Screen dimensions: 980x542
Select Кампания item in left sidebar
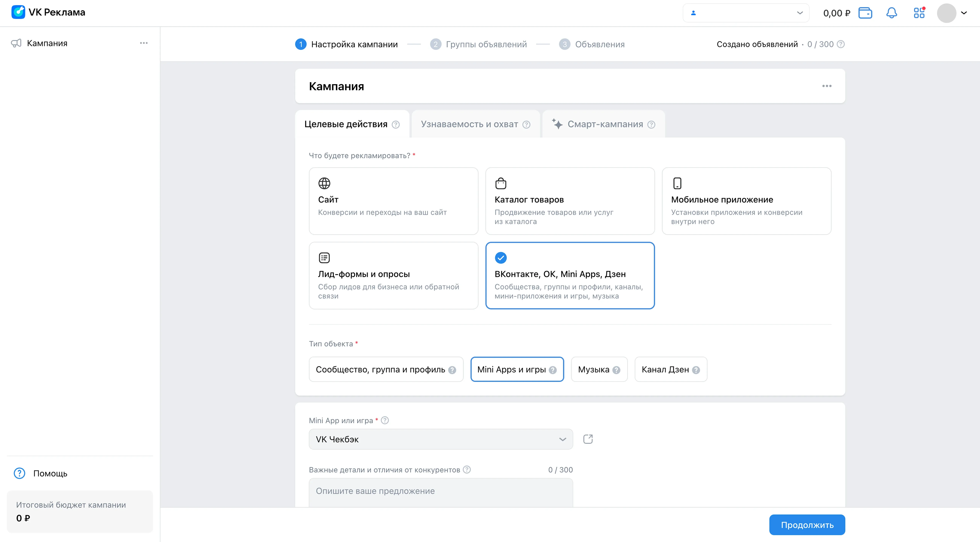pos(80,43)
